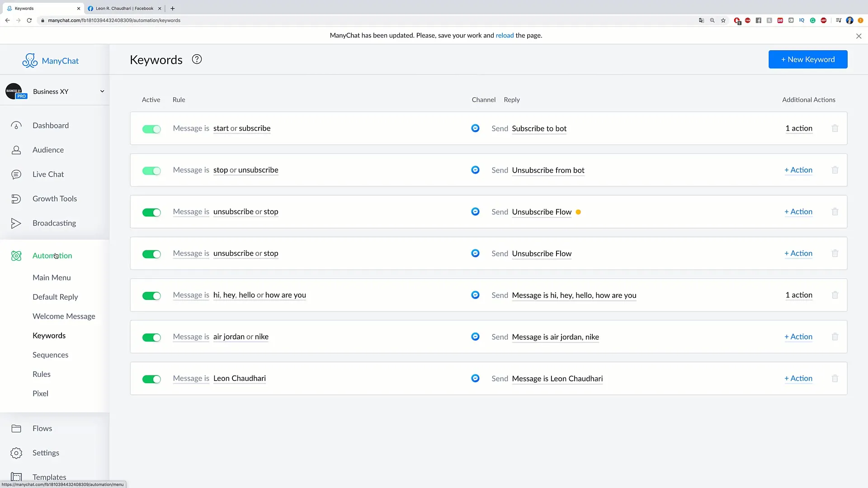
Task: Navigate to Audience section
Action: (x=47, y=150)
